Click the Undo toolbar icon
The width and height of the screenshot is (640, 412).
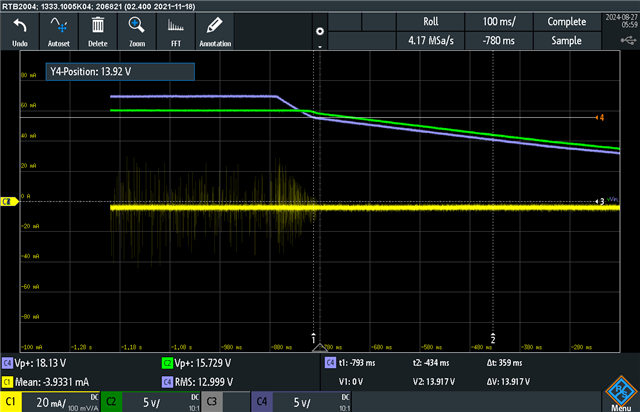pyautogui.click(x=20, y=31)
